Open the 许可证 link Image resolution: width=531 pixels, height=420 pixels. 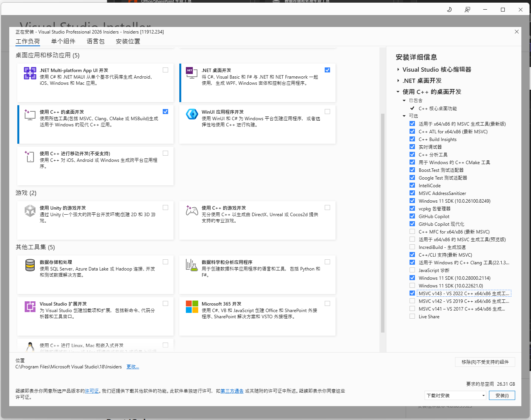point(92,391)
